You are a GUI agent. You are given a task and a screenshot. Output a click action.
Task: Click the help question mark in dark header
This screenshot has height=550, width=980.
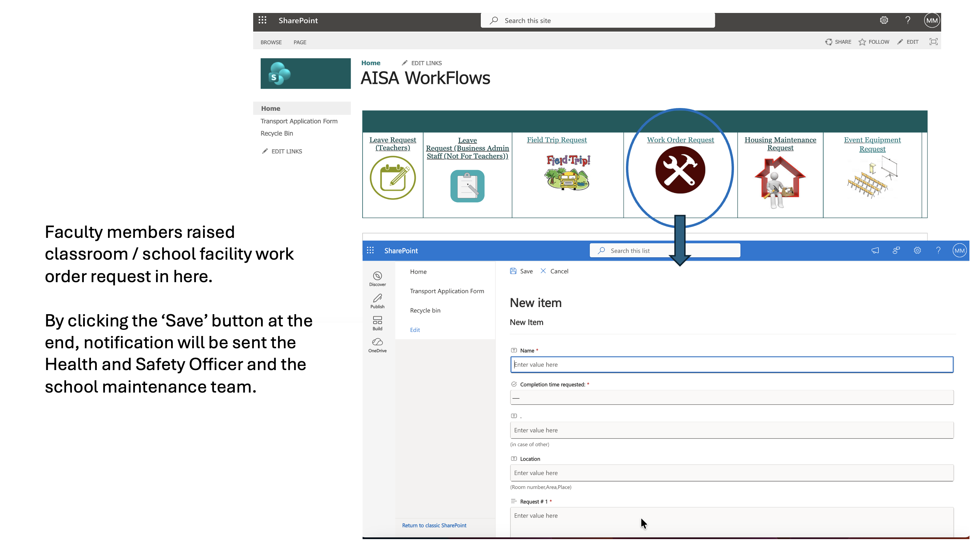click(x=908, y=20)
